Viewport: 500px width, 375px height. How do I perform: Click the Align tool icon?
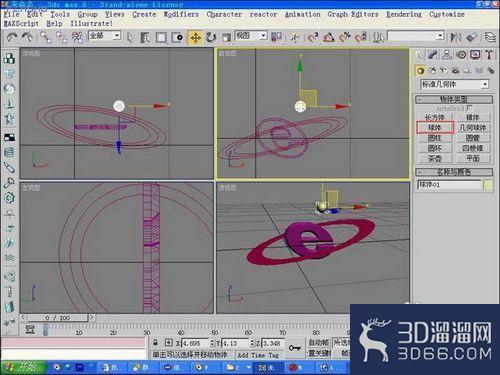472,37
